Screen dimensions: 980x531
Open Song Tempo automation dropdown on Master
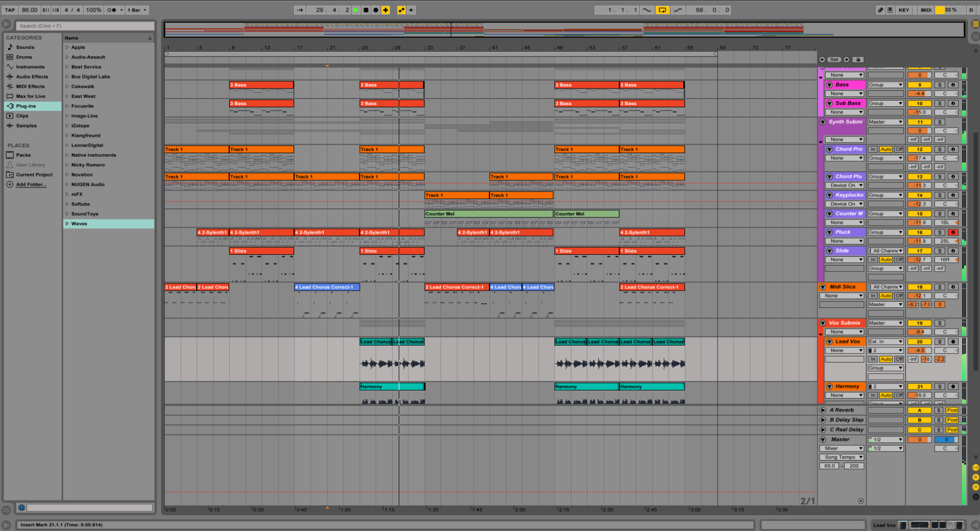(841, 457)
